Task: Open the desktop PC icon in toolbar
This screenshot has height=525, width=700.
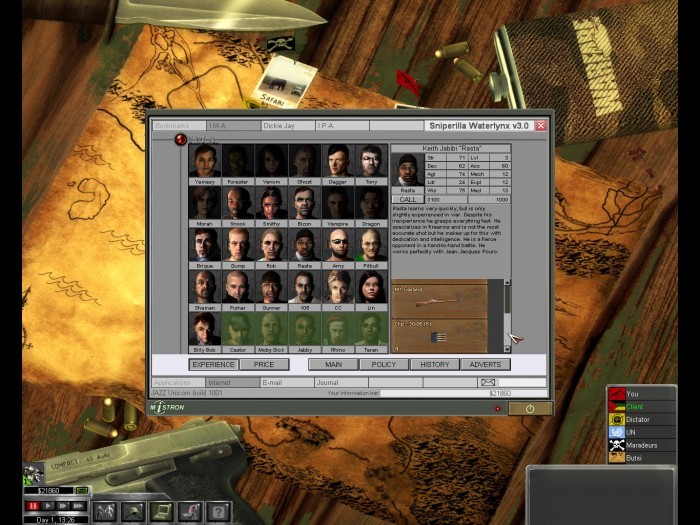Action: [x=190, y=512]
